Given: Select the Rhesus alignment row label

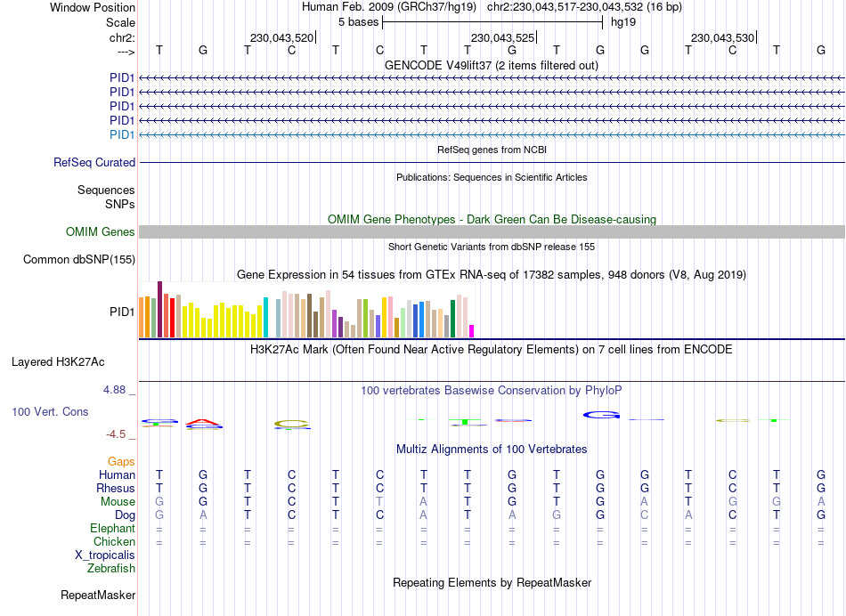Looking at the screenshot, I should pyautogui.click(x=116, y=488).
